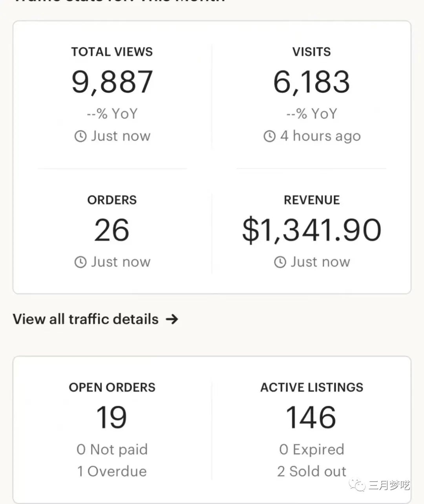Open View all traffic details link

(x=86, y=319)
